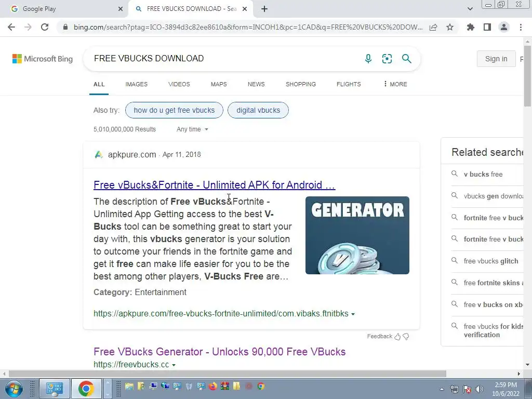Click the apkpure.com source name
532x399 pixels.
(132, 155)
